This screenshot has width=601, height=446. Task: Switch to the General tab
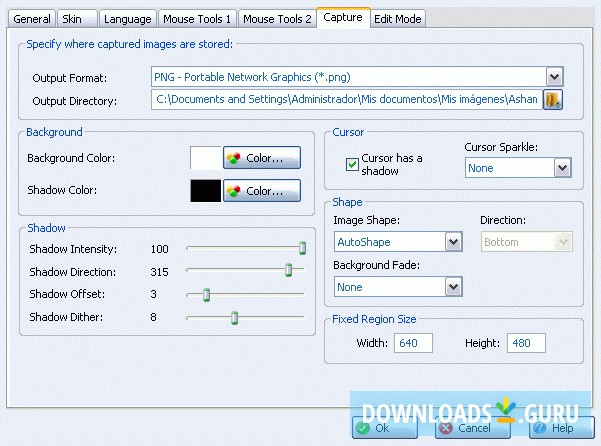[32, 19]
